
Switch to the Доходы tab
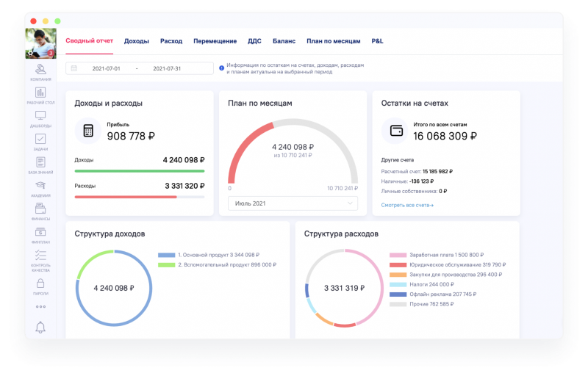coord(137,41)
